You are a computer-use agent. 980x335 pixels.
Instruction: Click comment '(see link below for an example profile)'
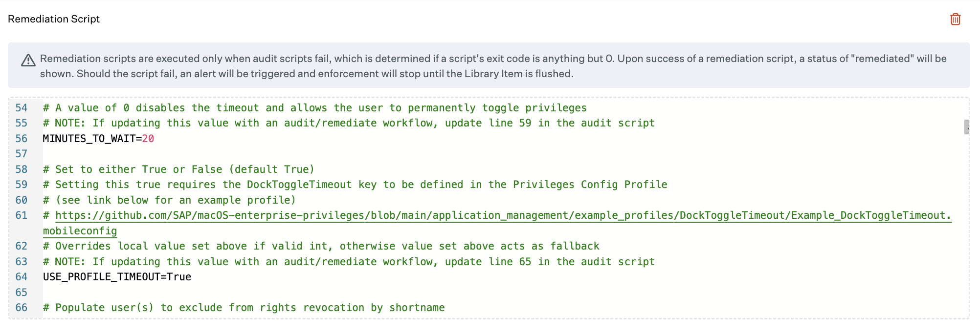pos(169,200)
